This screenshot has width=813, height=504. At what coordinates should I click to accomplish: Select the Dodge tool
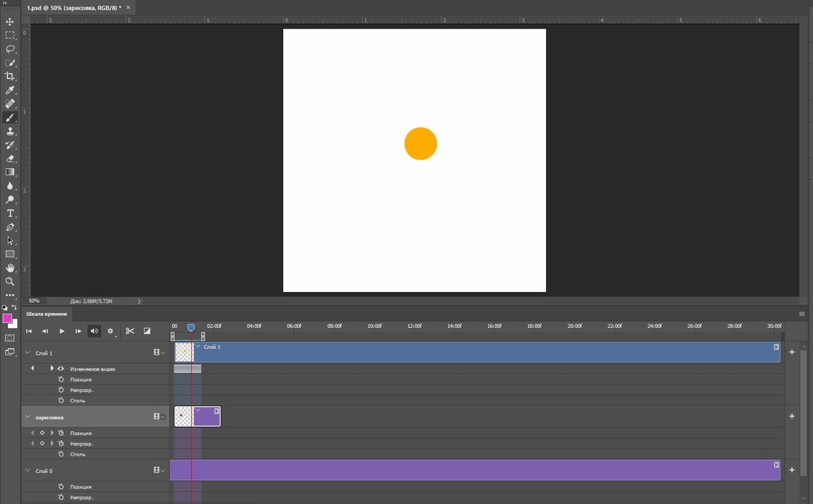click(10, 199)
